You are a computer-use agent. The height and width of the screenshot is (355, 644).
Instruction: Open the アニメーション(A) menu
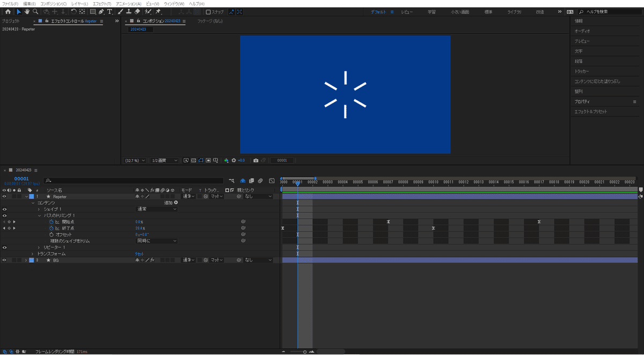point(129,4)
